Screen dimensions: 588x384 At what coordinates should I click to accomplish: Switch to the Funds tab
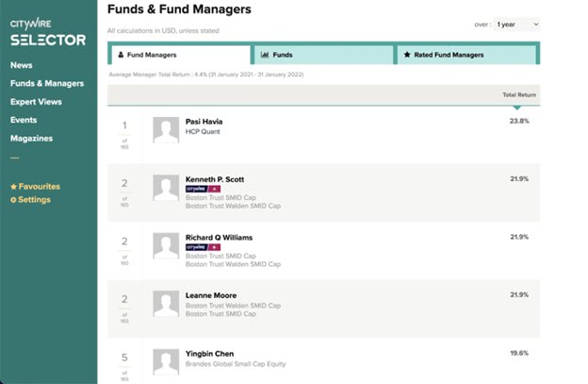pyautogui.click(x=323, y=55)
